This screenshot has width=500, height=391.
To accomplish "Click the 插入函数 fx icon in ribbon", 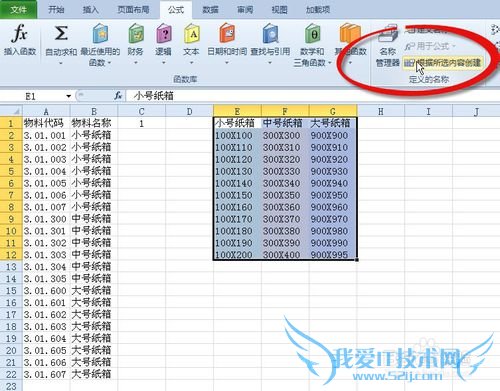I will click(x=19, y=34).
